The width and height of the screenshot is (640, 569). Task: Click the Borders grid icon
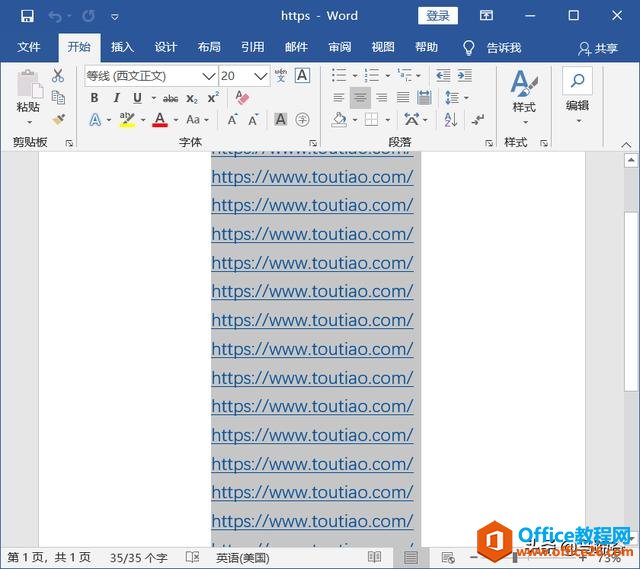click(x=371, y=120)
